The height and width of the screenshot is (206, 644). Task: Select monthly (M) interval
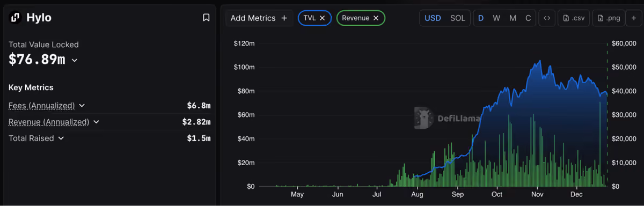tap(513, 18)
